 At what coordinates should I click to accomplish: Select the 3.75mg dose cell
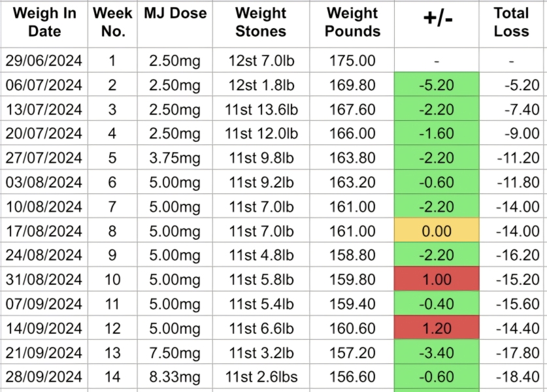pos(174,158)
